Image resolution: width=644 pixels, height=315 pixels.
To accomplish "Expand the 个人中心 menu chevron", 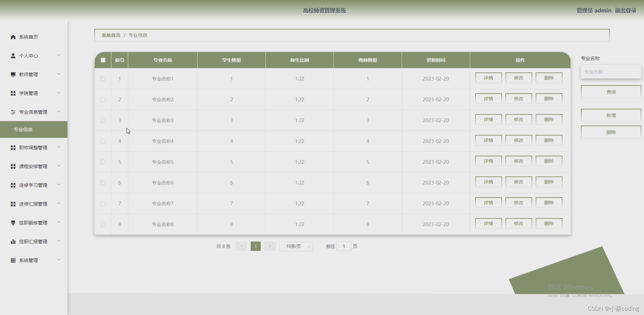I will tap(59, 55).
